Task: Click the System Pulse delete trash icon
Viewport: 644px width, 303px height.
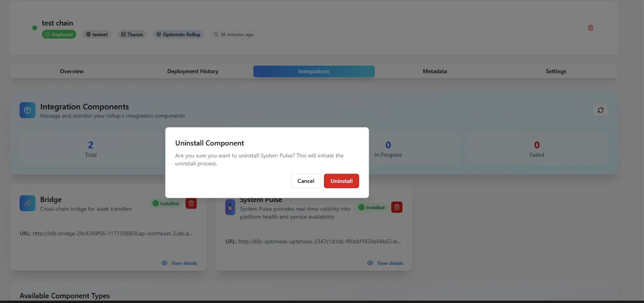Action: coord(397,207)
